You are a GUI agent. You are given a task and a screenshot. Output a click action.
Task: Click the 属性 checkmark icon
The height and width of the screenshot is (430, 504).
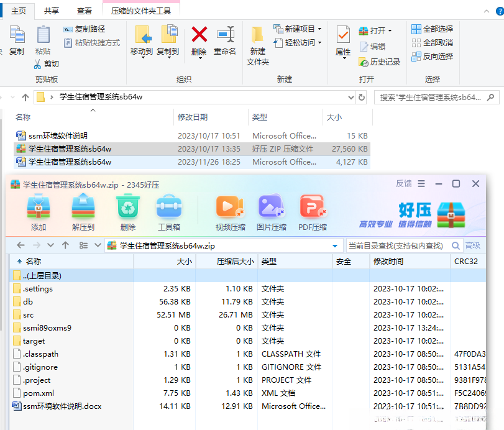coord(343,35)
